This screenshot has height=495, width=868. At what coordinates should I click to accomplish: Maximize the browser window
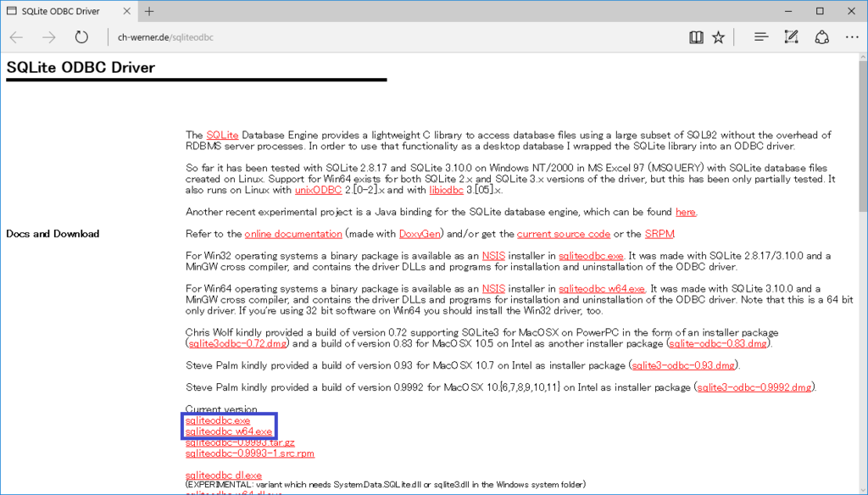820,11
